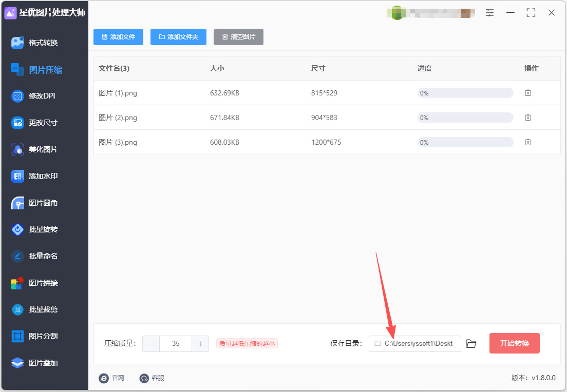
Task: Click the compression quality value 35 field
Action: (176, 344)
